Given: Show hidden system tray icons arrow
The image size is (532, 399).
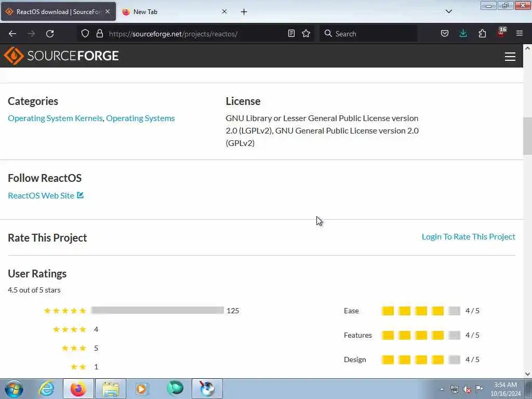Looking at the screenshot, I should (x=442, y=389).
